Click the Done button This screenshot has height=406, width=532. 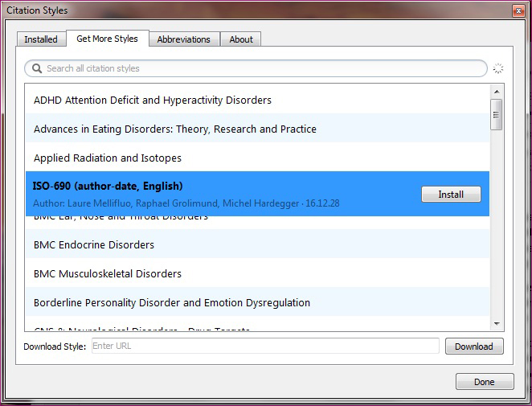(x=485, y=382)
